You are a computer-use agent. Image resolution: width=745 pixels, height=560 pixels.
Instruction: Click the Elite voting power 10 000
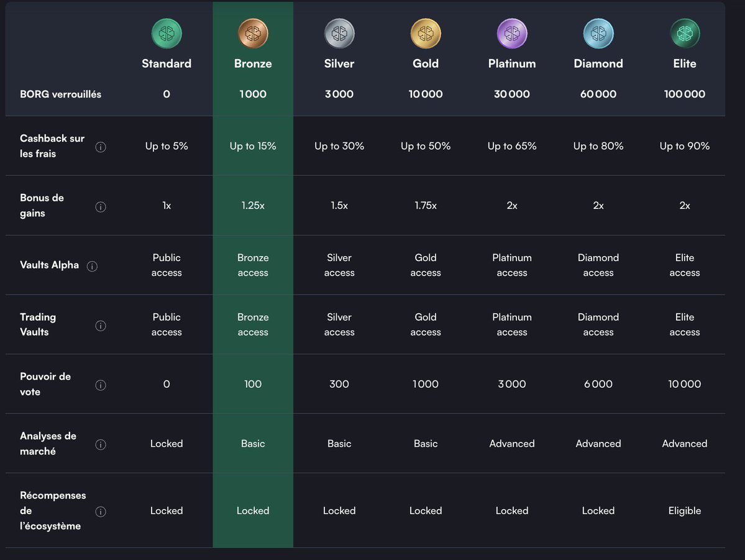point(685,384)
